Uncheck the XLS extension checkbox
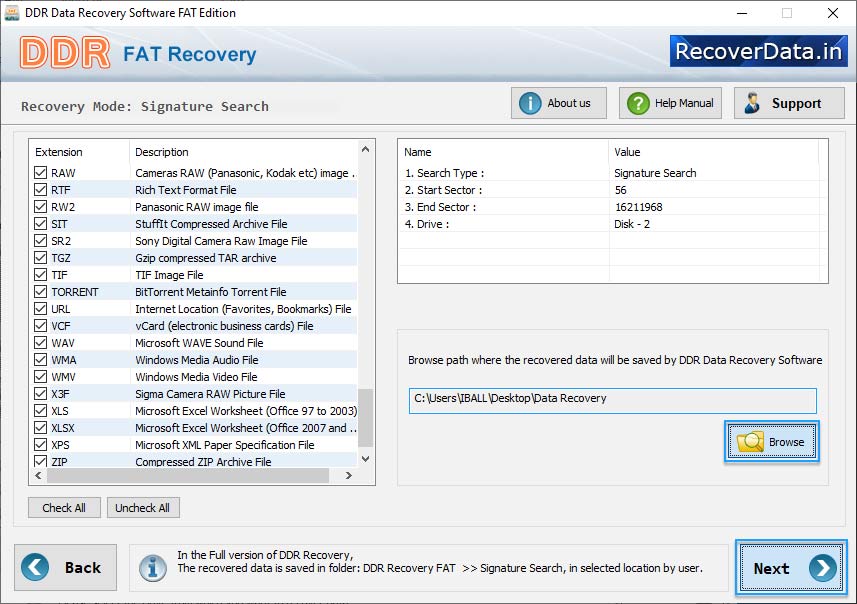Image resolution: width=857 pixels, height=604 pixels. pos(40,411)
